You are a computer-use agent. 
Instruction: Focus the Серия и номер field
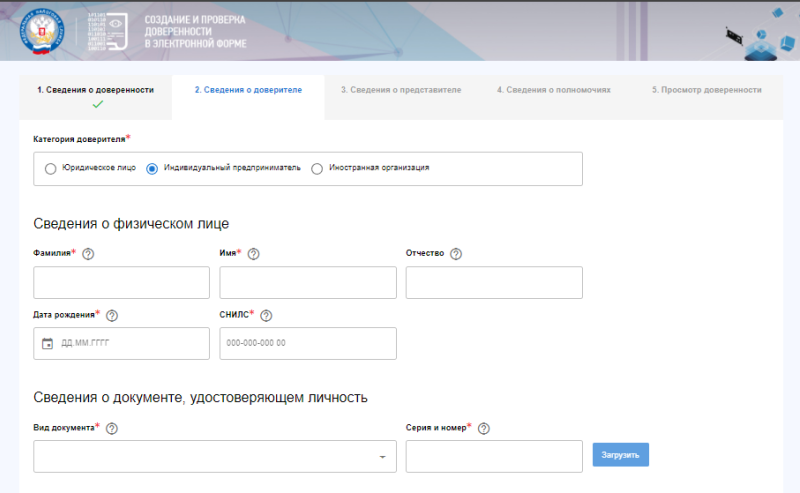[x=494, y=456]
